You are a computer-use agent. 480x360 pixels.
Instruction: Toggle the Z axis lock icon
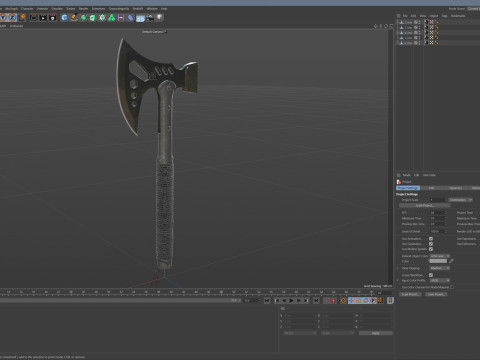tap(12, 17)
